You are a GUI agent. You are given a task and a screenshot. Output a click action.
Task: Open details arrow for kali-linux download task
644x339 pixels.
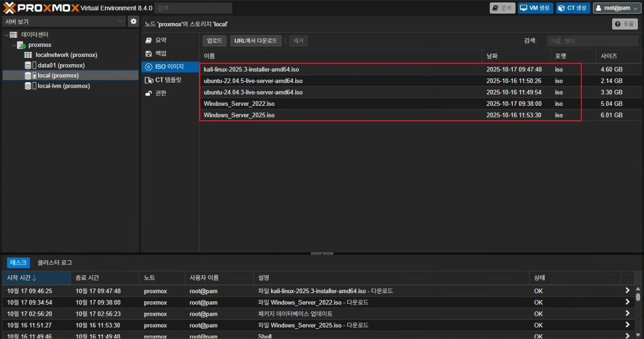627,291
